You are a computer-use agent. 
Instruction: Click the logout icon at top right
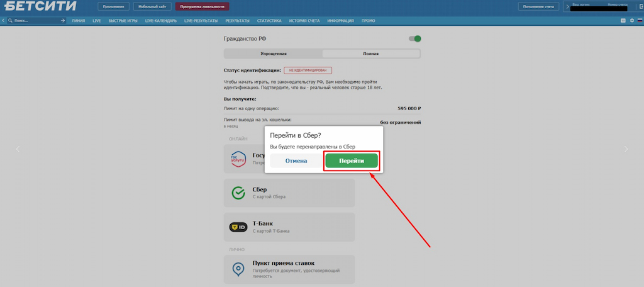click(x=641, y=6)
